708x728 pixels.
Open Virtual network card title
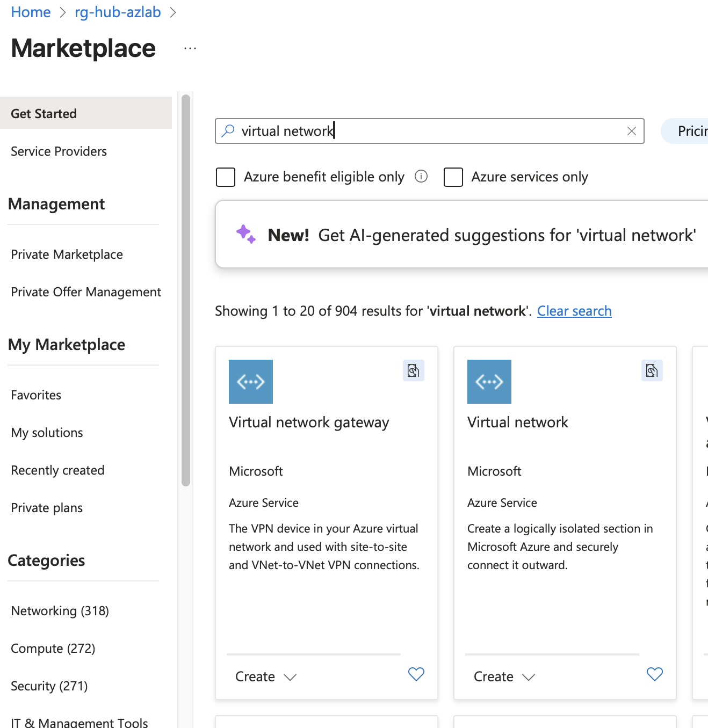click(517, 423)
